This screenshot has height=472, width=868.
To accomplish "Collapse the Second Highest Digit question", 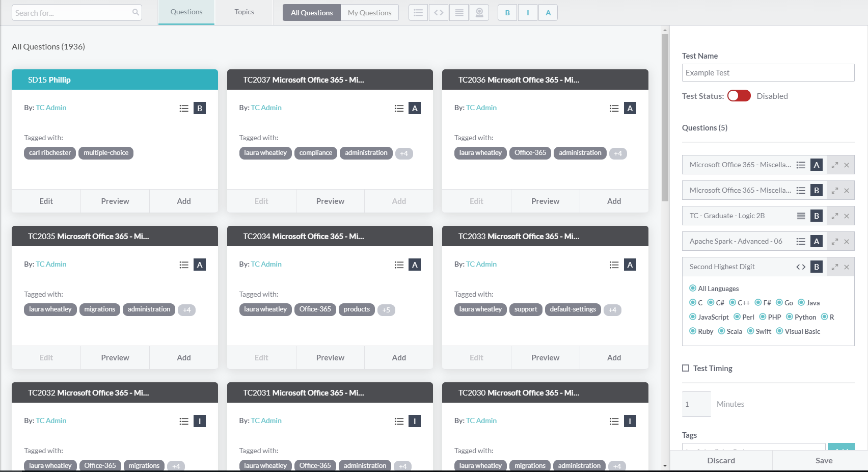I will click(x=835, y=267).
